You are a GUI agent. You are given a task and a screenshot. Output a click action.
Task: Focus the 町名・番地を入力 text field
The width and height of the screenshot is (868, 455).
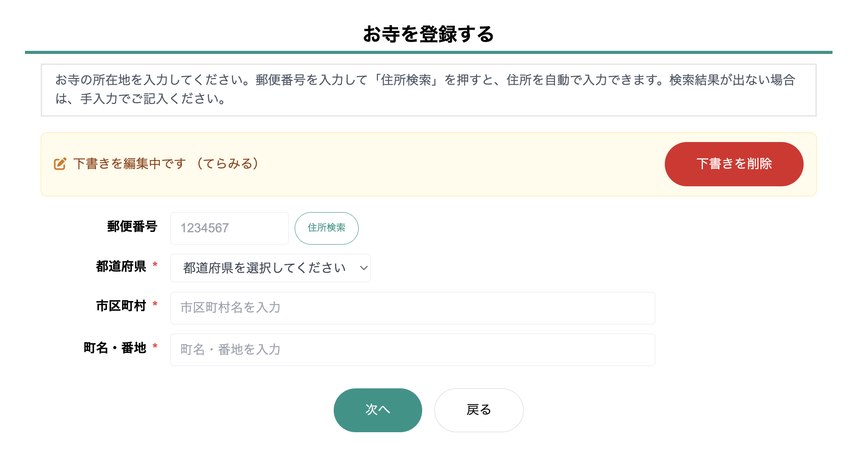tap(413, 350)
